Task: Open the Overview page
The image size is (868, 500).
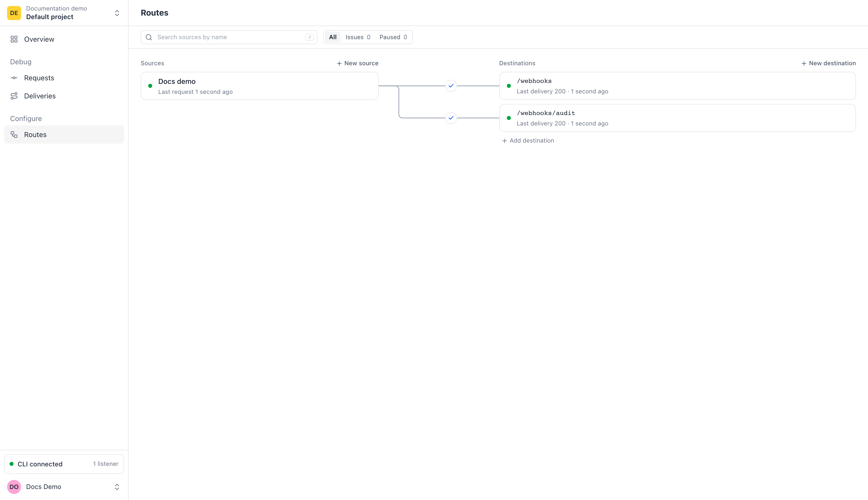Action: click(x=64, y=39)
